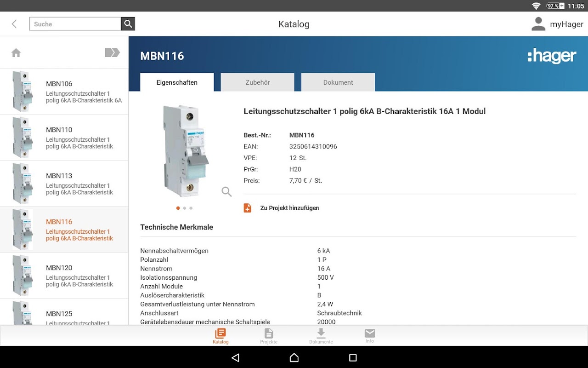The image size is (588, 368).
Task: Select the first image carousel dot
Action: 178,208
